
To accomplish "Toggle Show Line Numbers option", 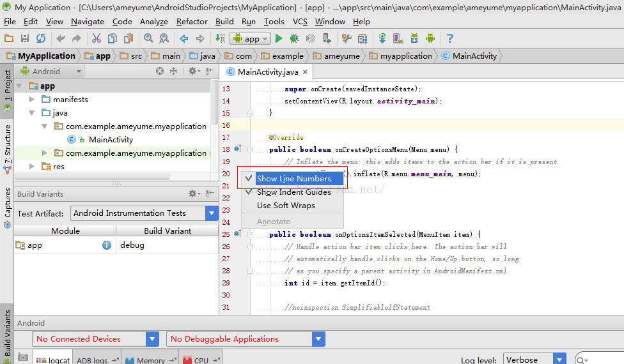I will click(x=293, y=178).
